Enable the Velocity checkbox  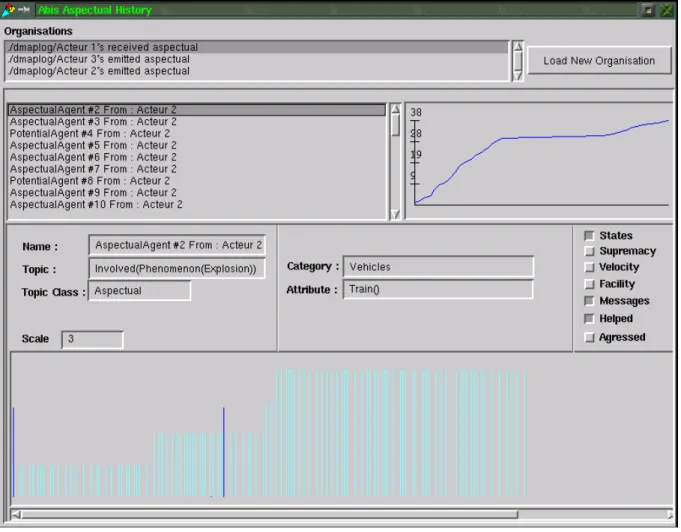pos(589,268)
